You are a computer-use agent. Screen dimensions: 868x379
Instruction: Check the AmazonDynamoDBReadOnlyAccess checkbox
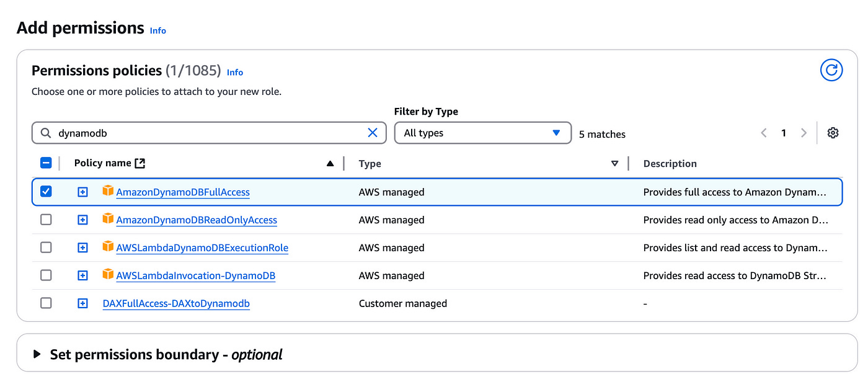[x=46, y=220]
